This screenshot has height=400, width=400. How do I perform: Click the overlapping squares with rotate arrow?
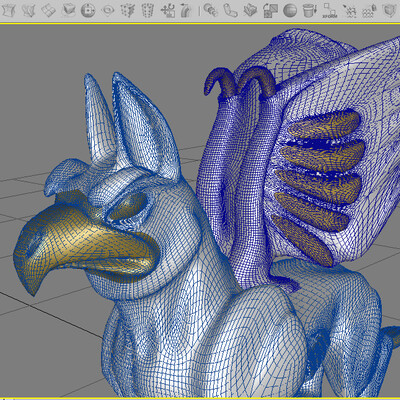[270, 10]
